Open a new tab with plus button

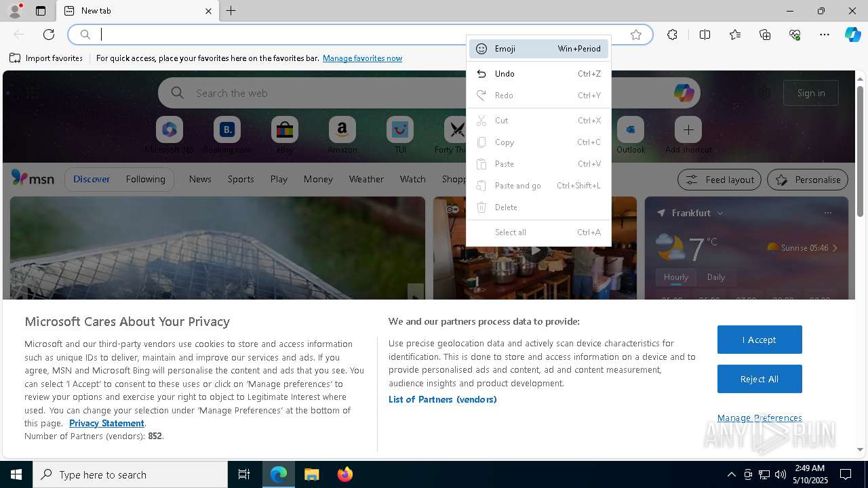(231, 11)
